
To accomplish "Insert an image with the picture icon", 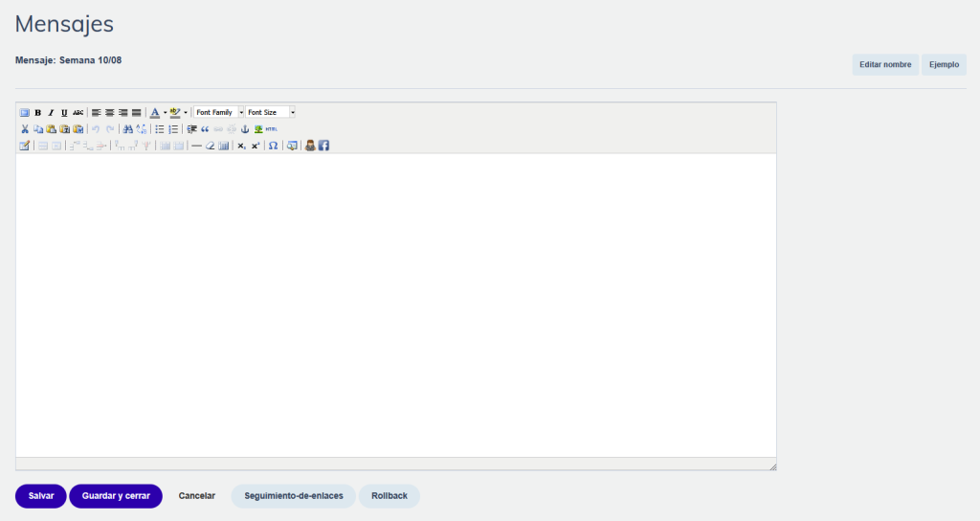I will [x=258, y=129].
